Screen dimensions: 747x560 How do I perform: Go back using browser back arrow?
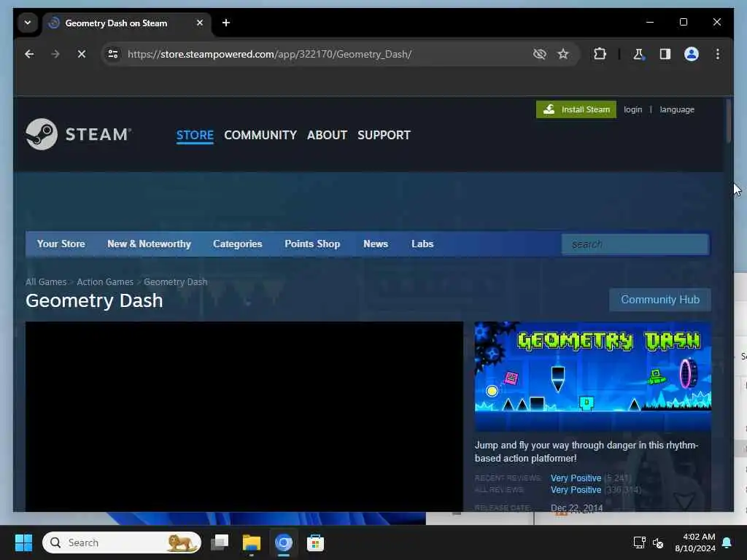[x=29, y=54]
